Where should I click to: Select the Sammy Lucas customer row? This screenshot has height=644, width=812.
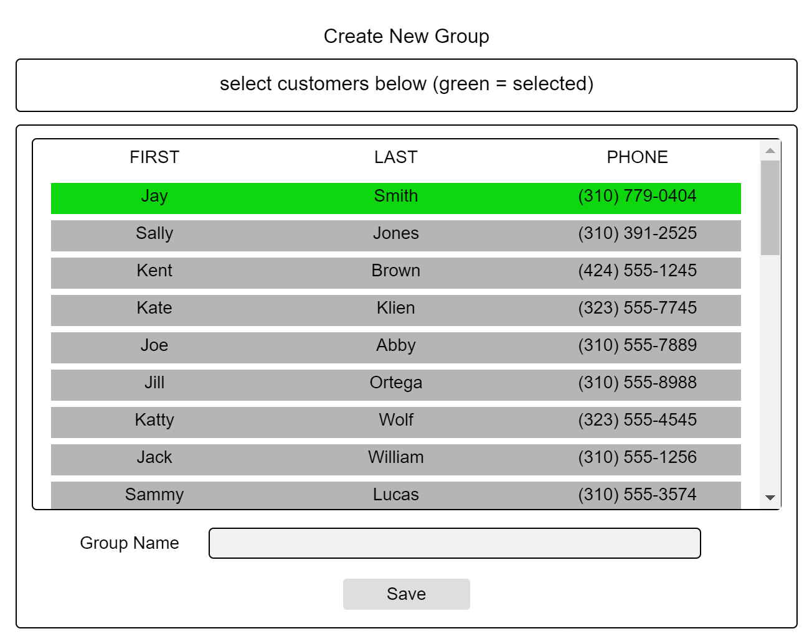point(395,495)
